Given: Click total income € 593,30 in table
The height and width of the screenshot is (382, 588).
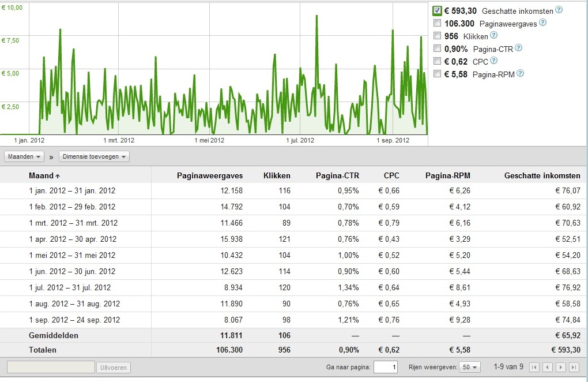Looking at the screenshot, I should tap(566, 350).
